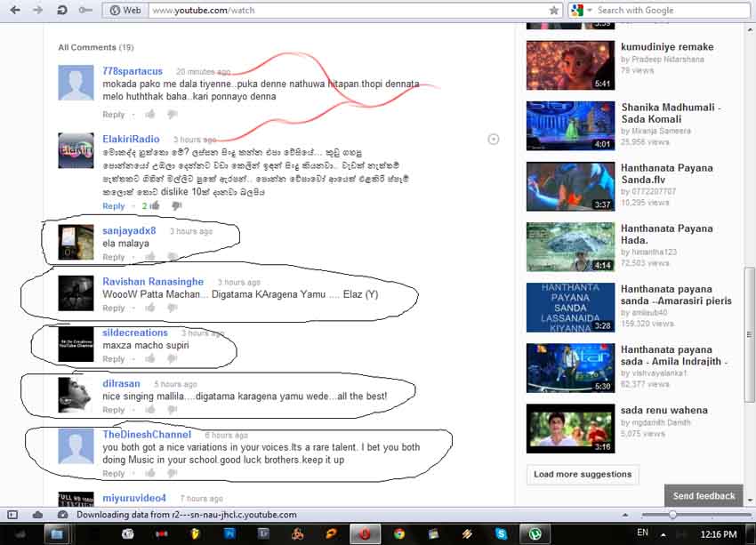Open dilrasan's avatar thumbnail
Viewport: 756px width, 545px height.
coord(76,395)
